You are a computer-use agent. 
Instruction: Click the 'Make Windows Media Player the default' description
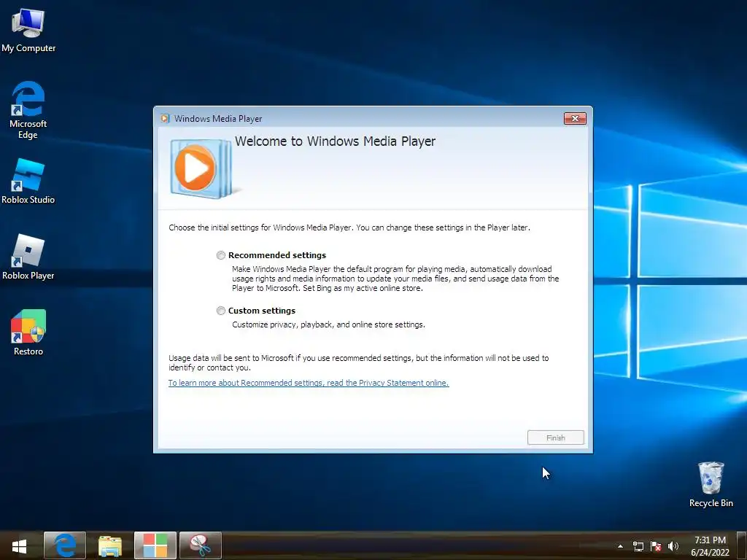tap(395, 279)
